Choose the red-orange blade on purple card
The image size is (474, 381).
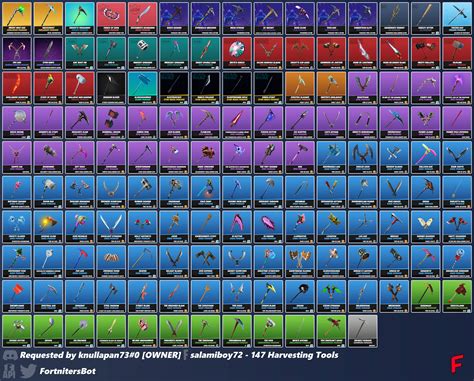[237, 122]
